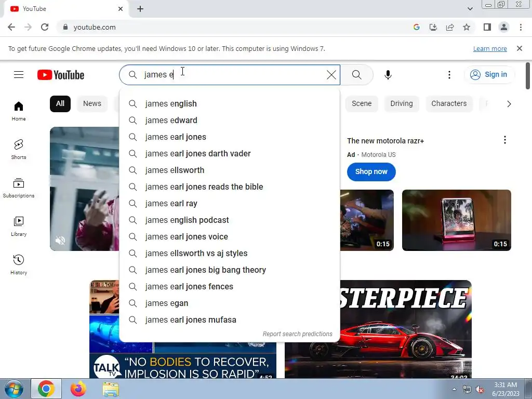Select the All filter chip
Image resolution: width=532 pixels, height=399 pixels.
pos(60,103)
